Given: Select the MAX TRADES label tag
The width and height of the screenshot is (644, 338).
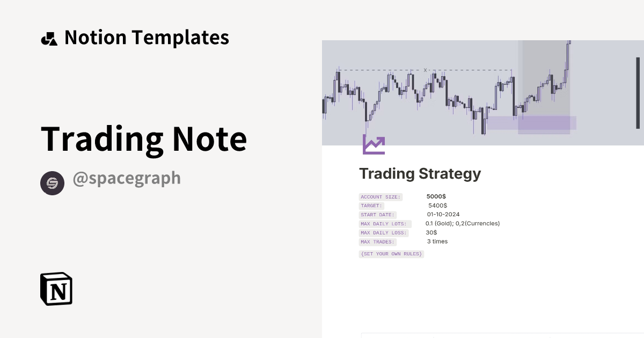Looking at the screenshot, I should pos(377,241).
